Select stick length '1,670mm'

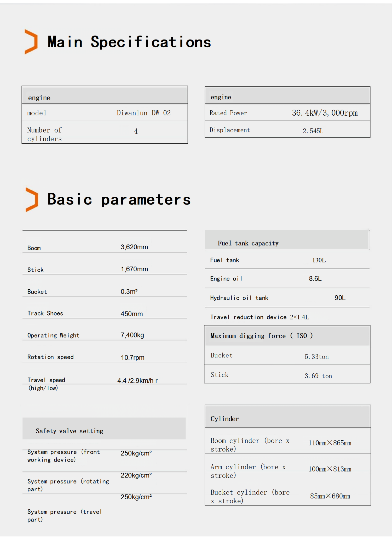pos(134,269)
